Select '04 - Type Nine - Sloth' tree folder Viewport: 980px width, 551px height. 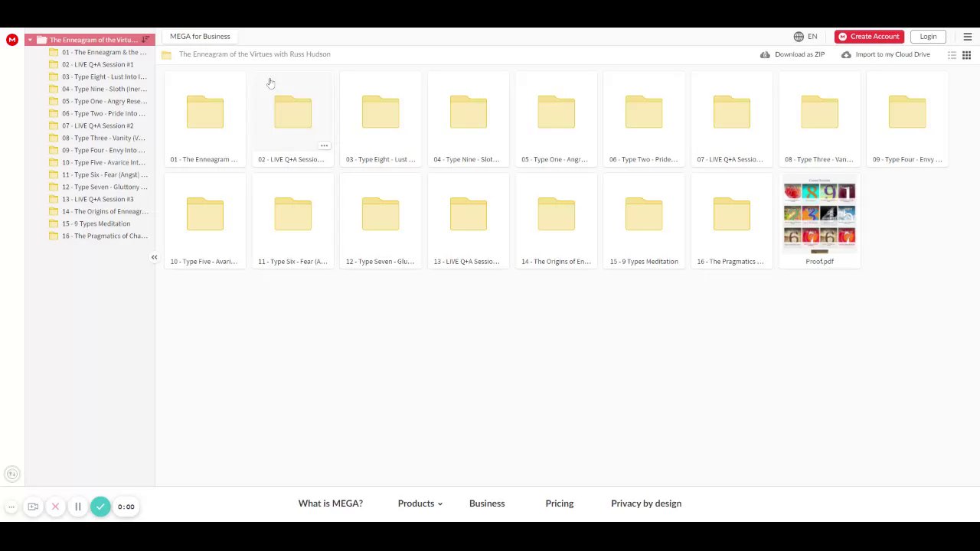97,89
